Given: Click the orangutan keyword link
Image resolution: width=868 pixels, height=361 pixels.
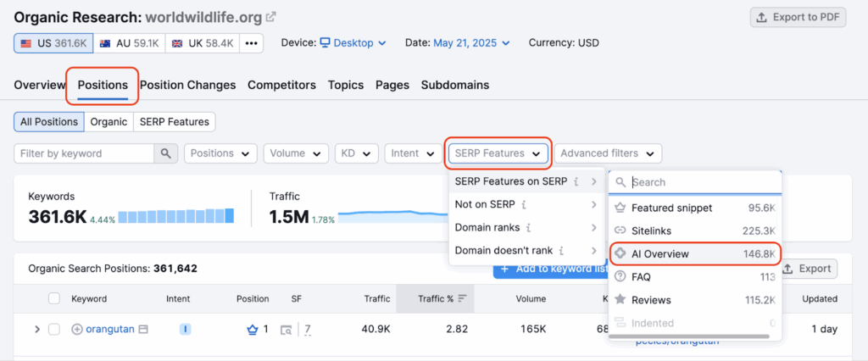Looking at the screenshot, I should [x=110, y=330].
